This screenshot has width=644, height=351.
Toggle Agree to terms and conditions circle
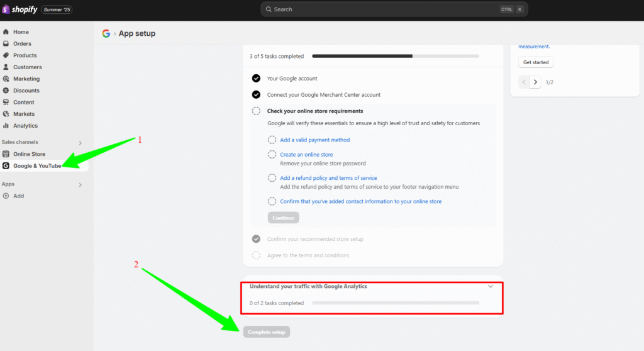(x=256, y=255)
